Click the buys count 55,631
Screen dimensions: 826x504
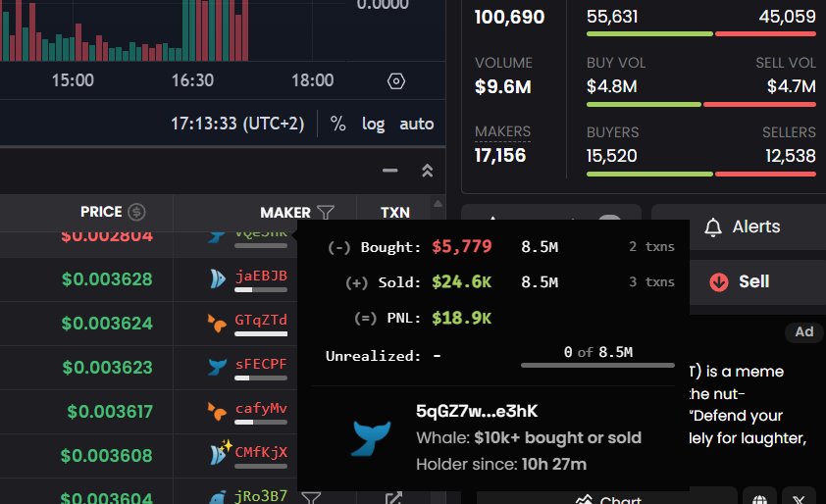coord(612,17)
